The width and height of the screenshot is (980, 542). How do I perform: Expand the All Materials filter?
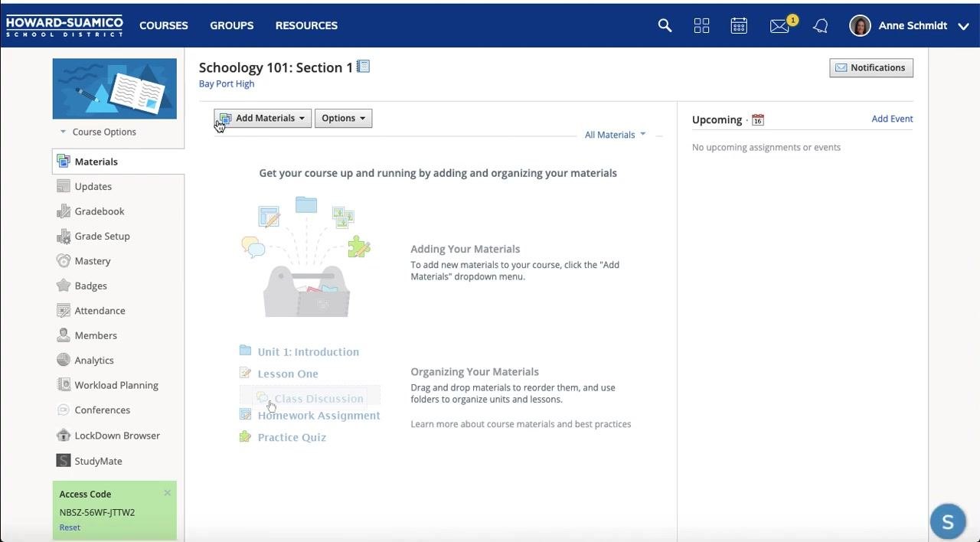(x=616, y=135)
